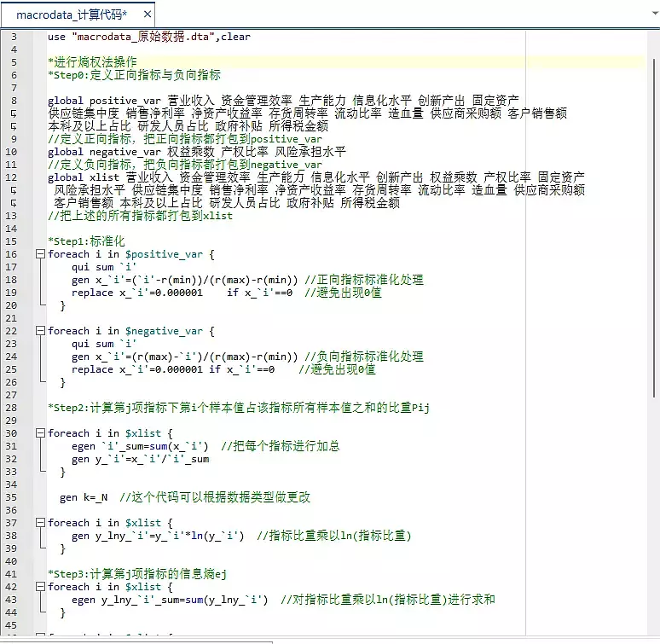Screen dimensions: 660x644
Task: Click the use "macrodata_原始数据.dta",clear line
Action: (x=149, y=37)
